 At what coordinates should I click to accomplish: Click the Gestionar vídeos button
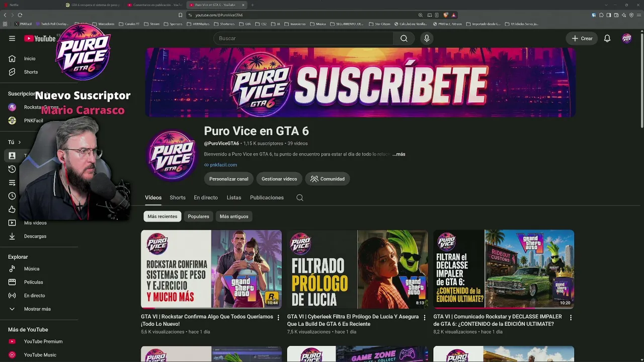279,179
